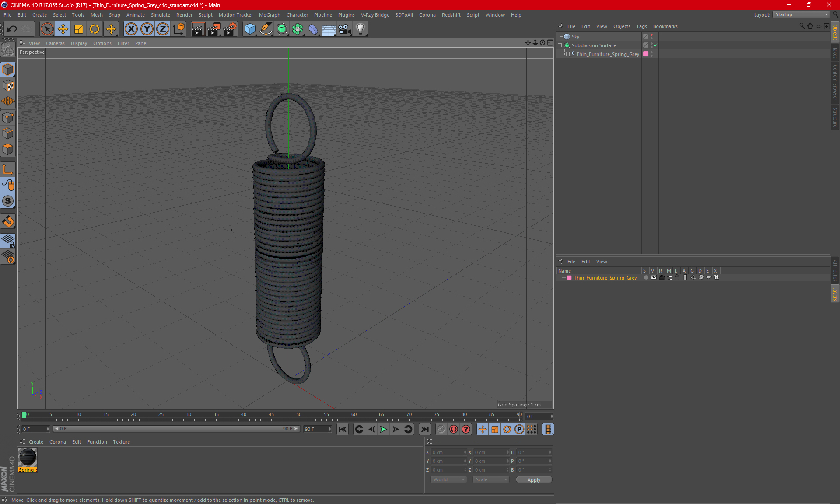Activate the Move tool
Viewport: 840px width, 504px height.
[x=63, y=29]
